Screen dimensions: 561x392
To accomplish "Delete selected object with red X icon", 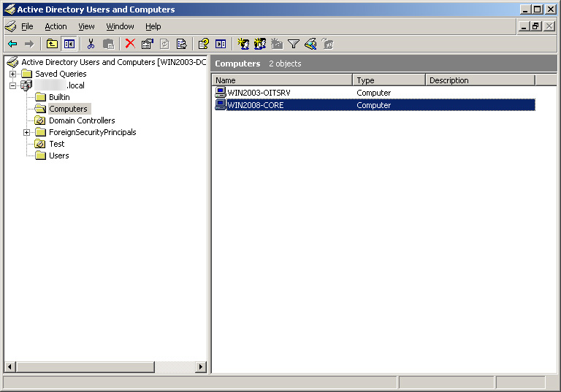I will pos(130,44).
